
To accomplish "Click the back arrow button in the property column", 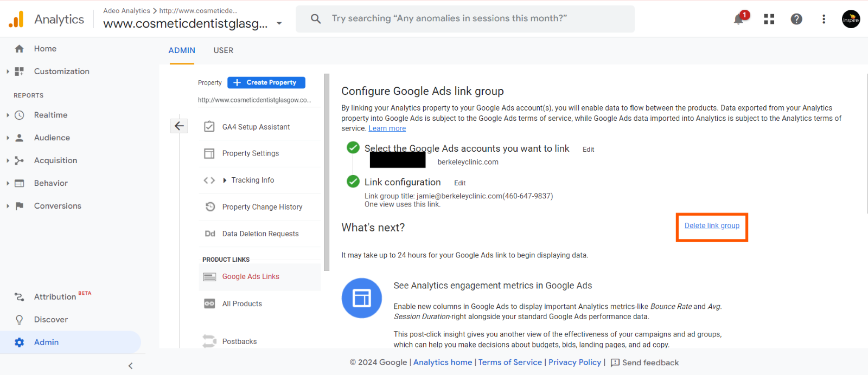I will coord(179,126).
